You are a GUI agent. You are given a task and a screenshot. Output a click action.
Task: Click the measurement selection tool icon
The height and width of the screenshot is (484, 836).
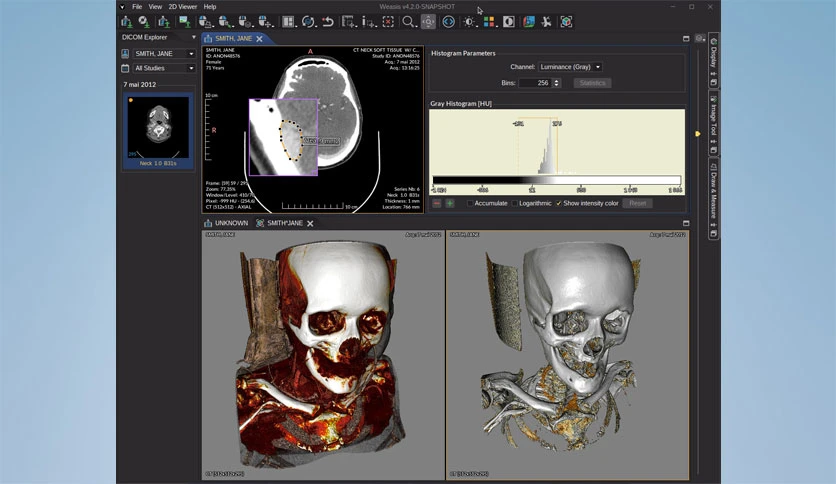coord(349,22)
